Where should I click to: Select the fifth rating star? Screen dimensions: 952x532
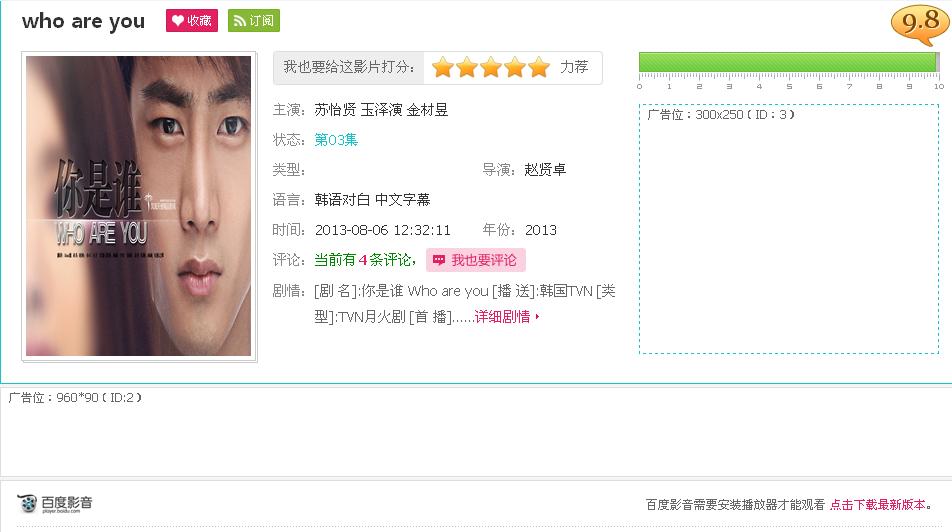pyautogui.click(x=539, y=67)
